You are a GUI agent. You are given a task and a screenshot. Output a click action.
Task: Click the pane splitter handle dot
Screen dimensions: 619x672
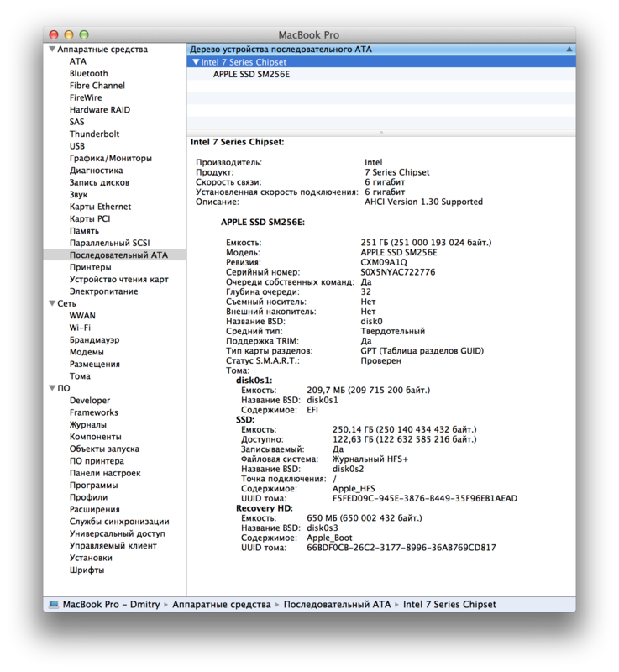pos(381,133)
